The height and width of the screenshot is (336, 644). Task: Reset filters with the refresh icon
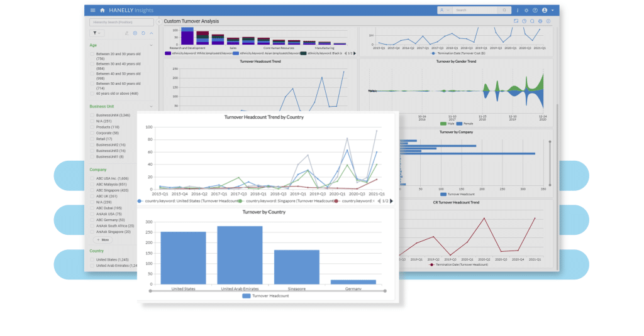tap(143, 33)
